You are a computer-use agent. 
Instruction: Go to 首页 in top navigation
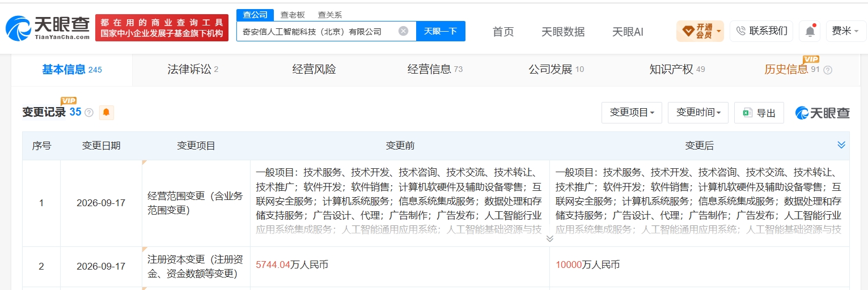[503, 32]
